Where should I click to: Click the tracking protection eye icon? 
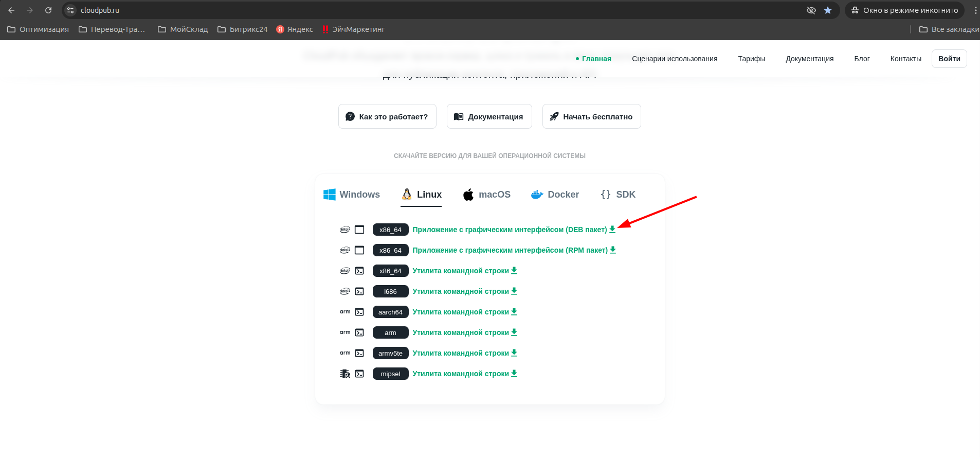[811, 10]
